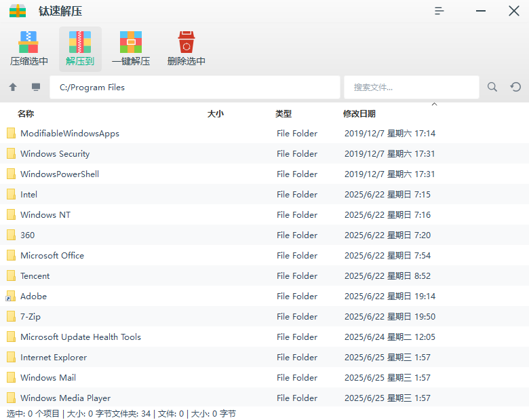
Task: Click the ModifiableWindowsApps folder icon
Action: [11, 133]
